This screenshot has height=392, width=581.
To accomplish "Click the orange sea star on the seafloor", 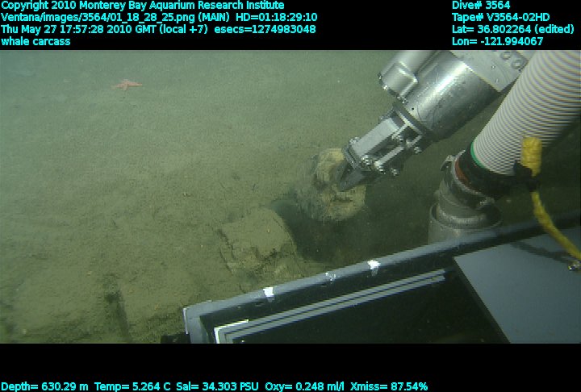I will click(127, 84).
